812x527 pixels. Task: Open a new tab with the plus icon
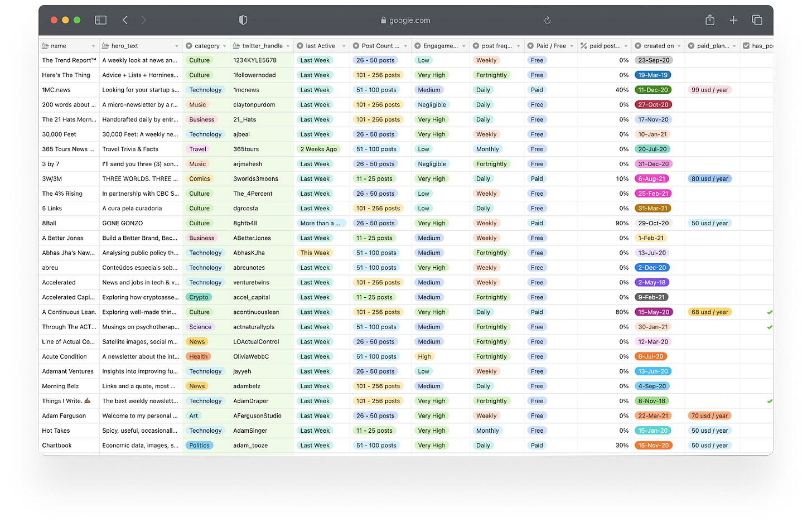[x=733, y=20]
